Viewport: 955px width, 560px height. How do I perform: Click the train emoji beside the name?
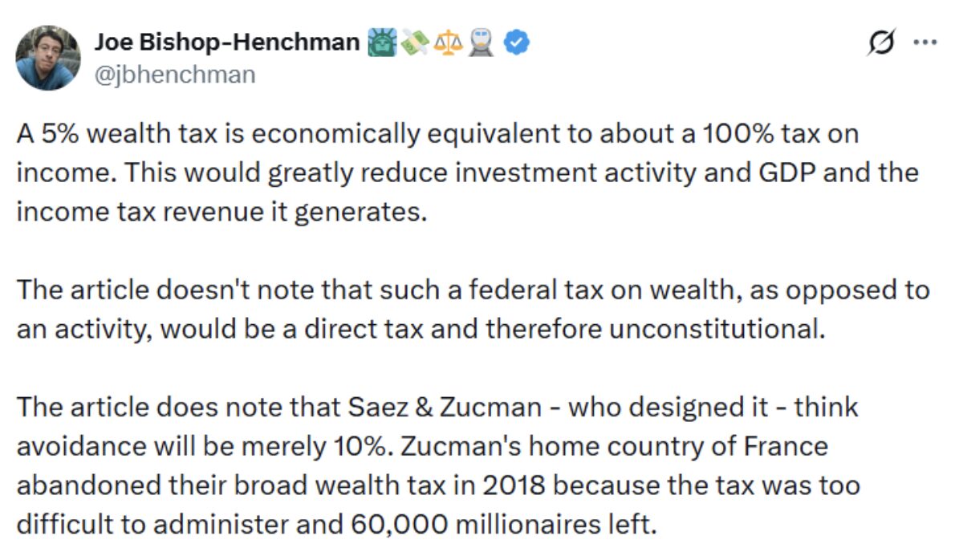[x=481, y=43]
